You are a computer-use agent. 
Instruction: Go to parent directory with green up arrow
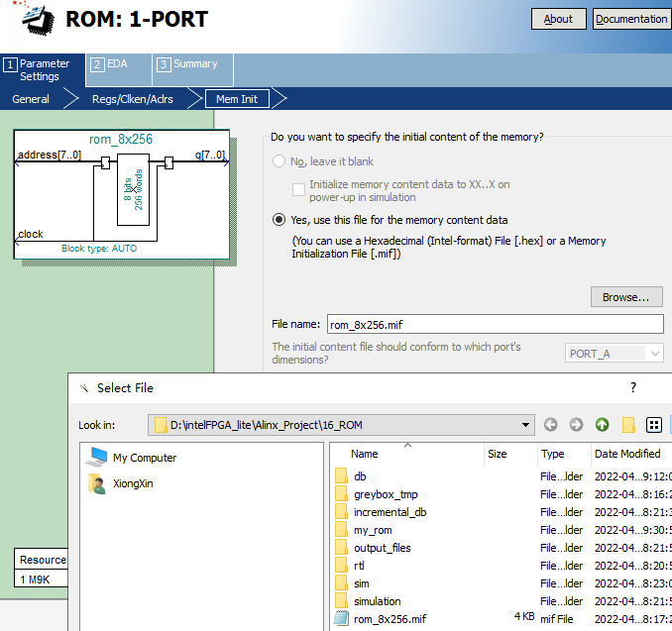click(x=603, y=425)
